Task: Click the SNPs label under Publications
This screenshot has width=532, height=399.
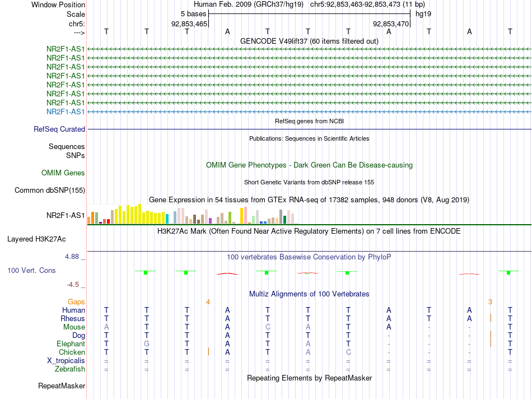Action: pyautogui.click(x=76, y=155)
